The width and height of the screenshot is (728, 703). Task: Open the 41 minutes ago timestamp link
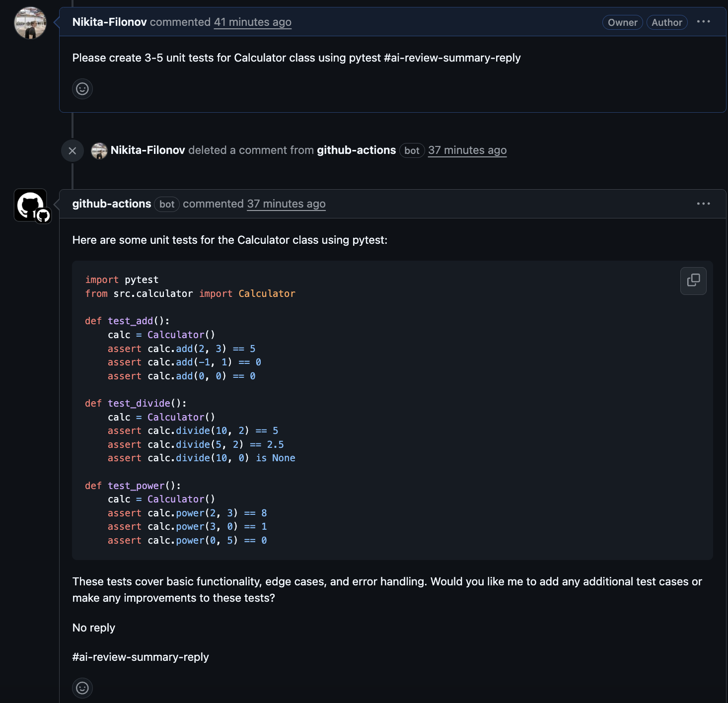tap(252, 22)
